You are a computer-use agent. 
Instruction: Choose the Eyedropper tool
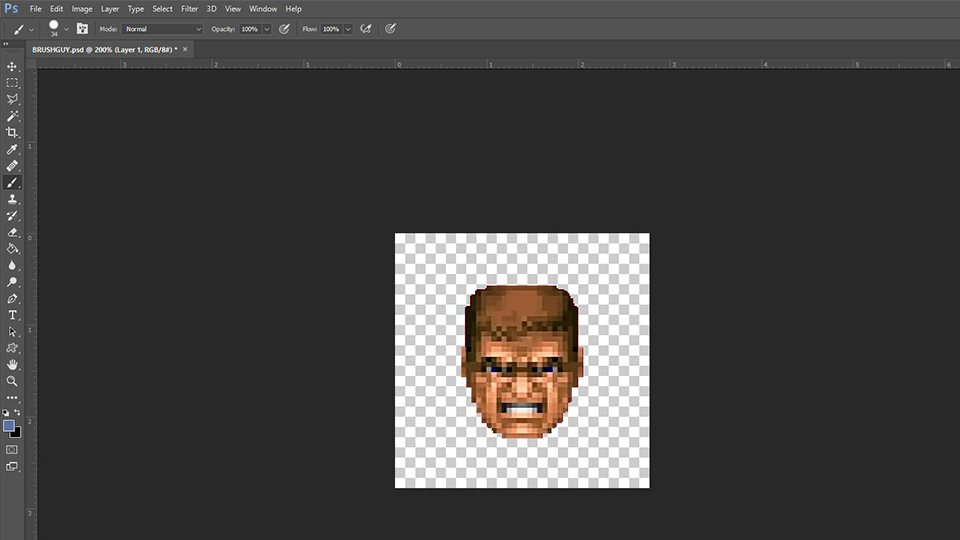tap(13, 149)
